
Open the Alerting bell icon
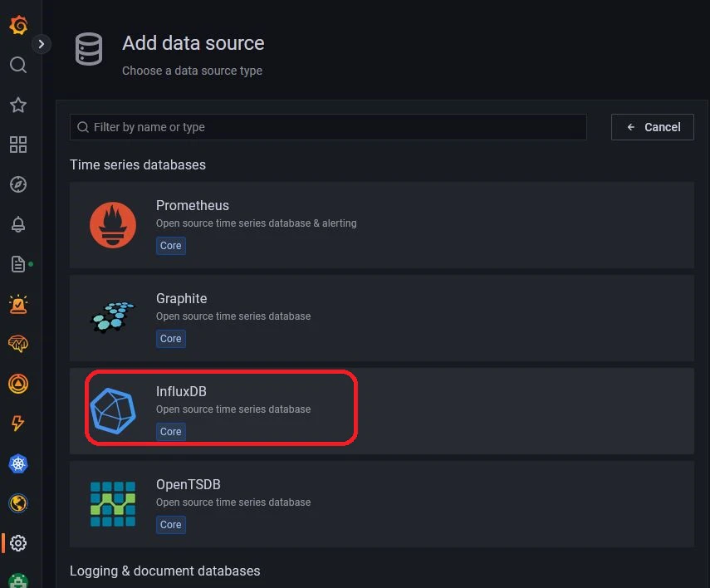pos(18,224)
